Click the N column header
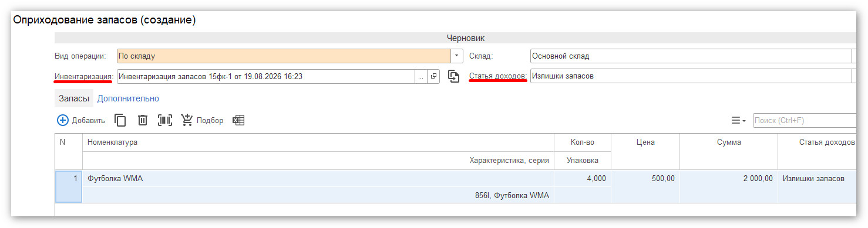Image resolution: width=868 pixels, height=228 pixels. pos(69,151)
